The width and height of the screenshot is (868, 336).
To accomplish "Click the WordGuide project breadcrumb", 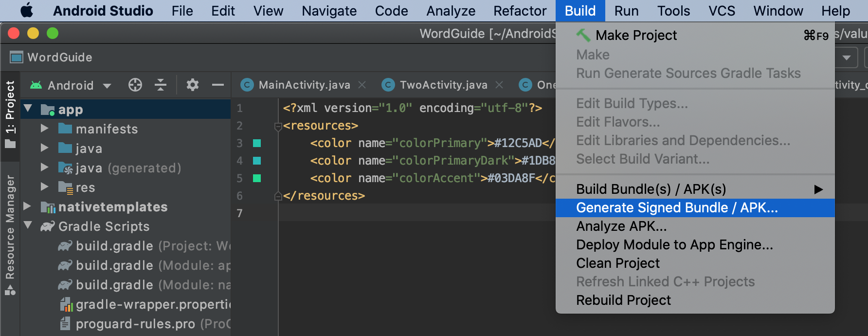I will 60,57.
